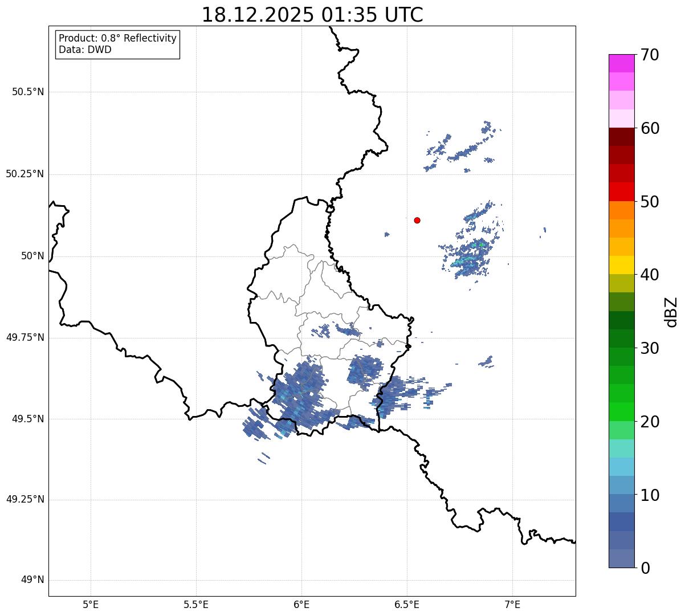Click the dBZ colorbar label

click(671, 311)
